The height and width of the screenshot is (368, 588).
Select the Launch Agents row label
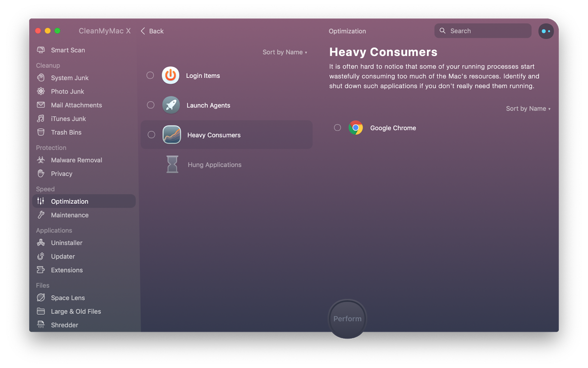click(x=208, y=105)
